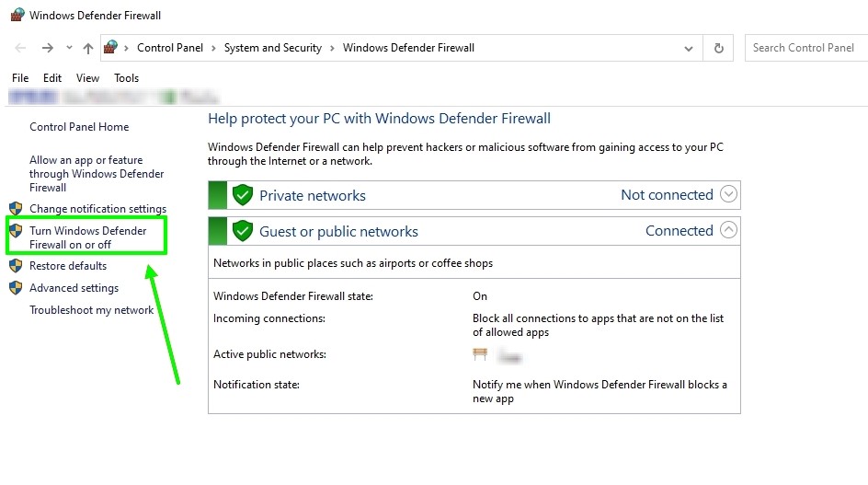Screen dimensions: 868x485
Task: Click Networks in public places description
Action: pyautogui.click(x=353, y=263)
